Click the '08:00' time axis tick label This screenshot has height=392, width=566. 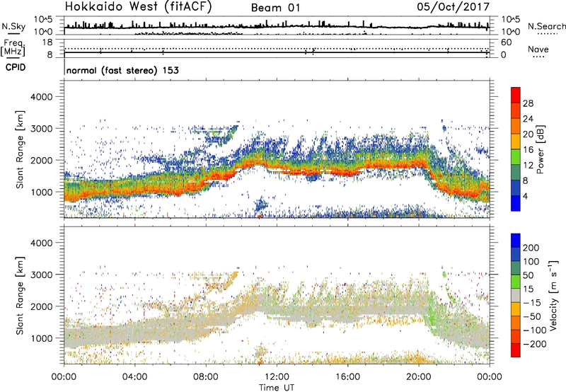pyautogui.click(x=206, y=377)
